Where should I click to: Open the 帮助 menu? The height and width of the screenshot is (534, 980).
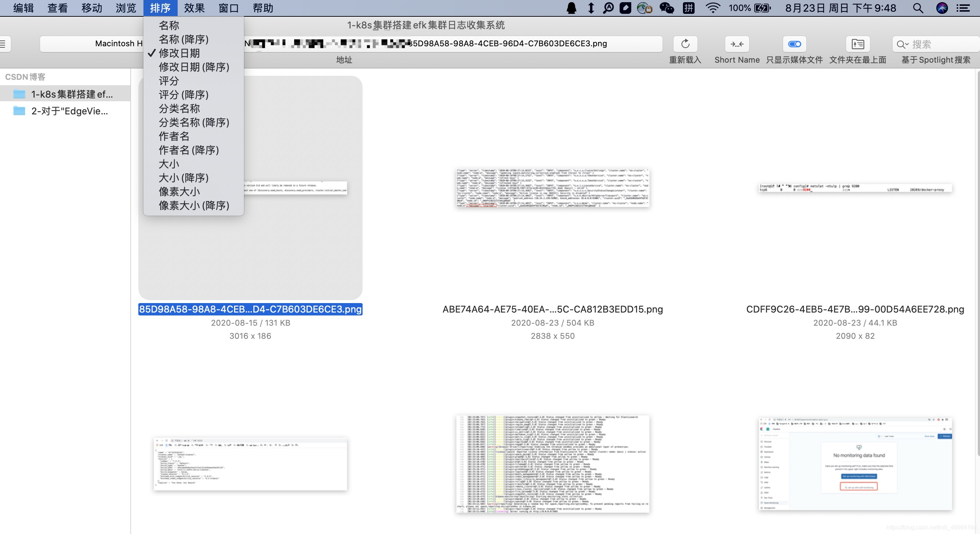(x=263, y=8)
